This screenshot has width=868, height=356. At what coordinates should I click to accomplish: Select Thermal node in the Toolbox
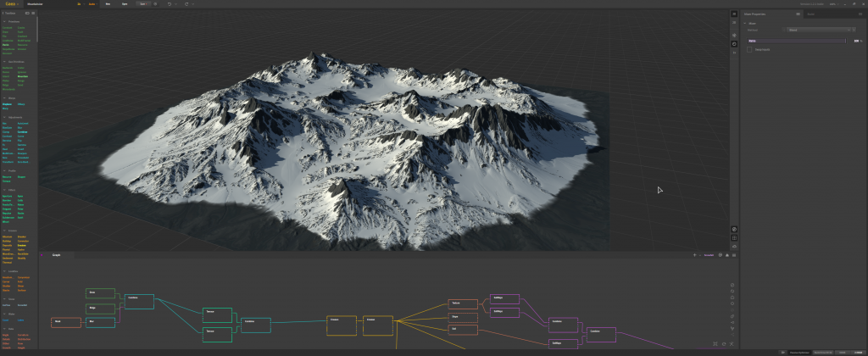[x=7, y=263]
